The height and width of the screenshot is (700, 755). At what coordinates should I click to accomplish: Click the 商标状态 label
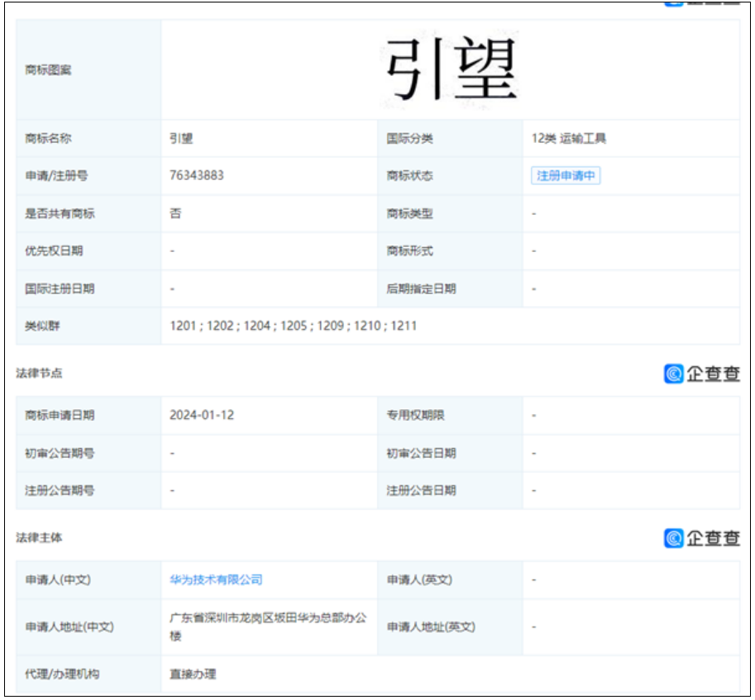[410, 175]
